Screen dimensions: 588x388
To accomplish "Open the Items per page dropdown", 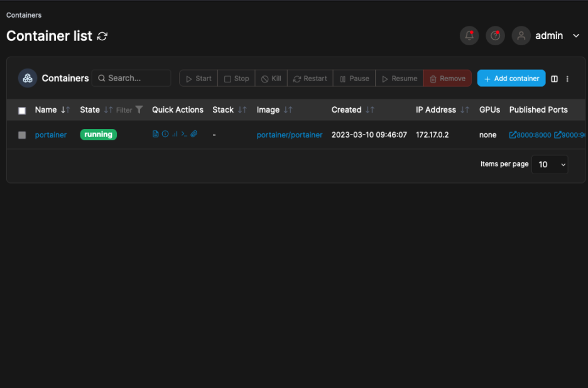I will click(x=550, y=164).
